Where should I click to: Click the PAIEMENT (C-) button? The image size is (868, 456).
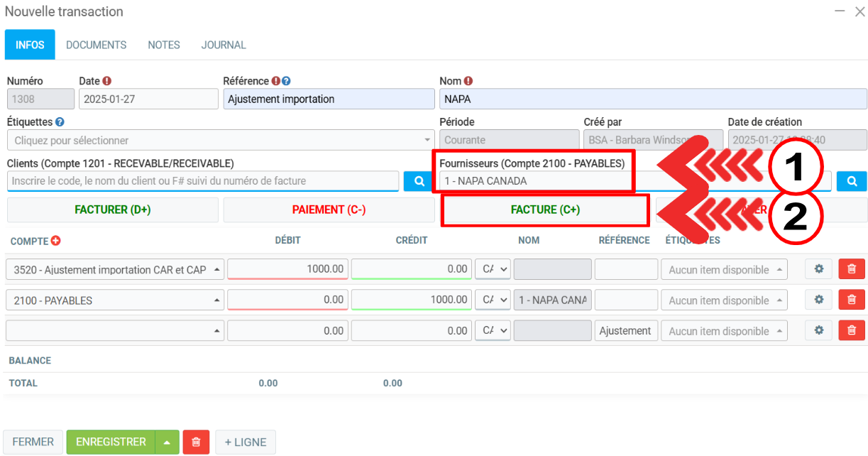pyautogui.click(x=329, y=210)
